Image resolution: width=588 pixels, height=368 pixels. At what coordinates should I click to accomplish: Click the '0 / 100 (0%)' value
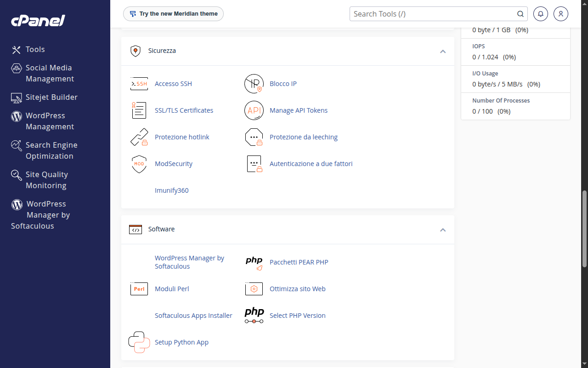click(x=492, y=111)
